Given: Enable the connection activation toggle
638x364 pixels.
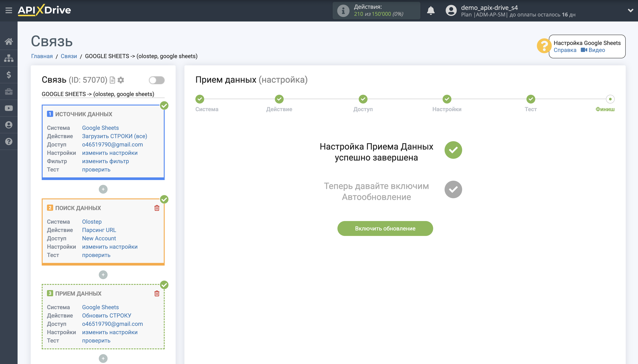Looking at the screenshot, I should 157,80.
